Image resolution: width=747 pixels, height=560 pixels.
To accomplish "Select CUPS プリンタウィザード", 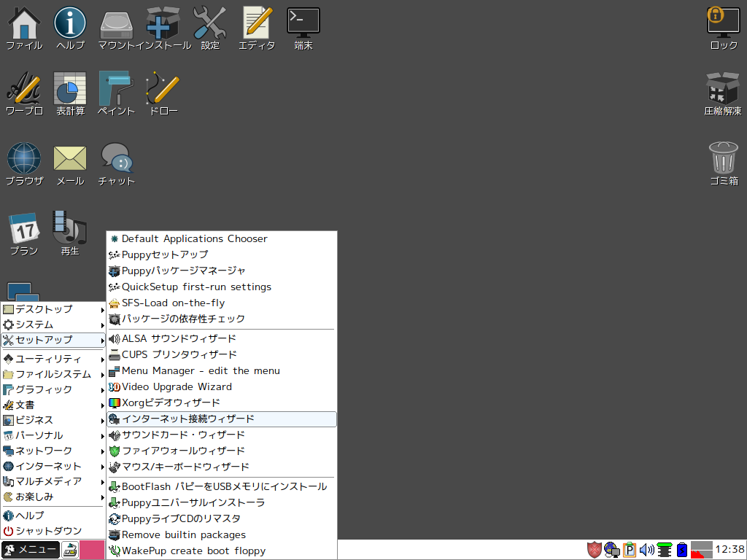I will [x=222, y=355].
